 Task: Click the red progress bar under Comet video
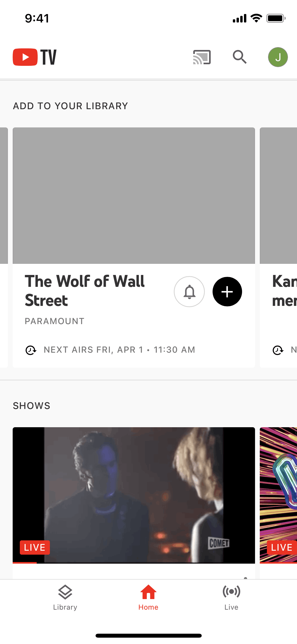pos(25,563)
